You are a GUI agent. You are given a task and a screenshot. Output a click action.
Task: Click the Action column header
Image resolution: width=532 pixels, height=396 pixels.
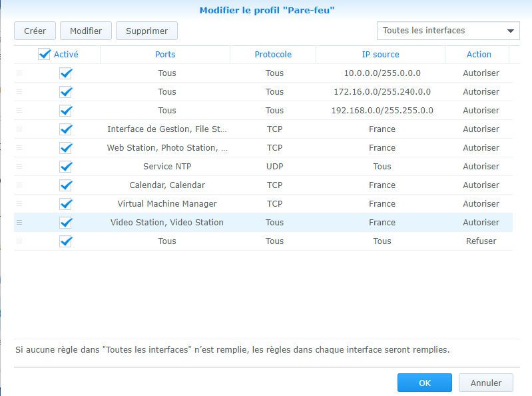coord(479,55)
